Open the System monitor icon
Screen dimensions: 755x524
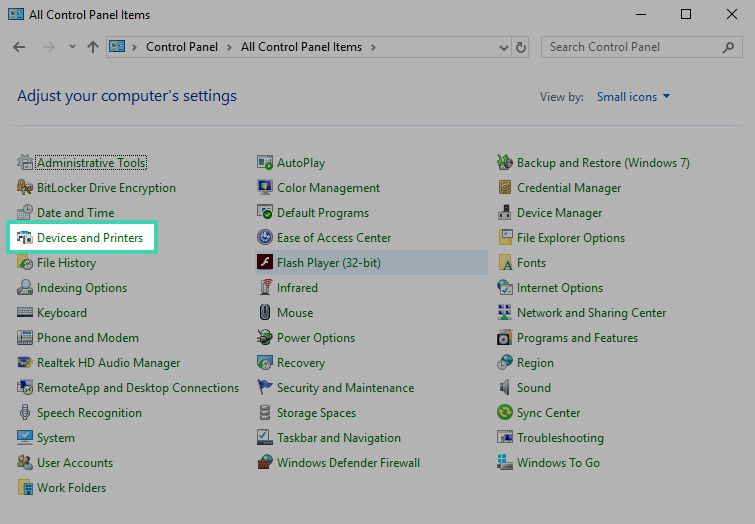25,438
